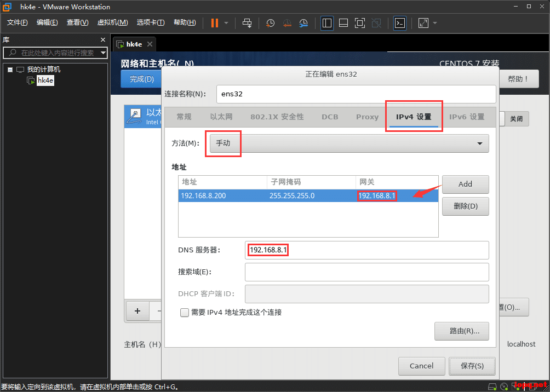The image size is (550, 392).
Task: Enable 需要 IPv4 地址完成这个连接 checkbox
Action: 185,312
